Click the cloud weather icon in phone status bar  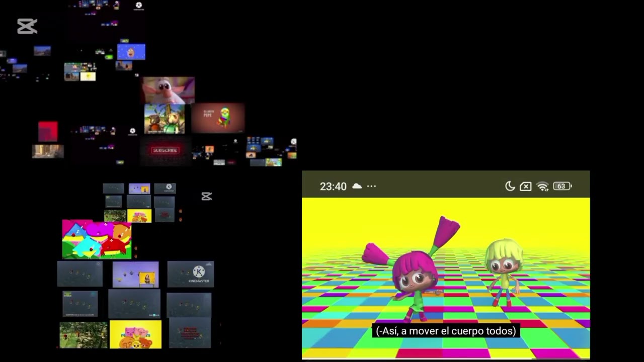click(357, 186)
